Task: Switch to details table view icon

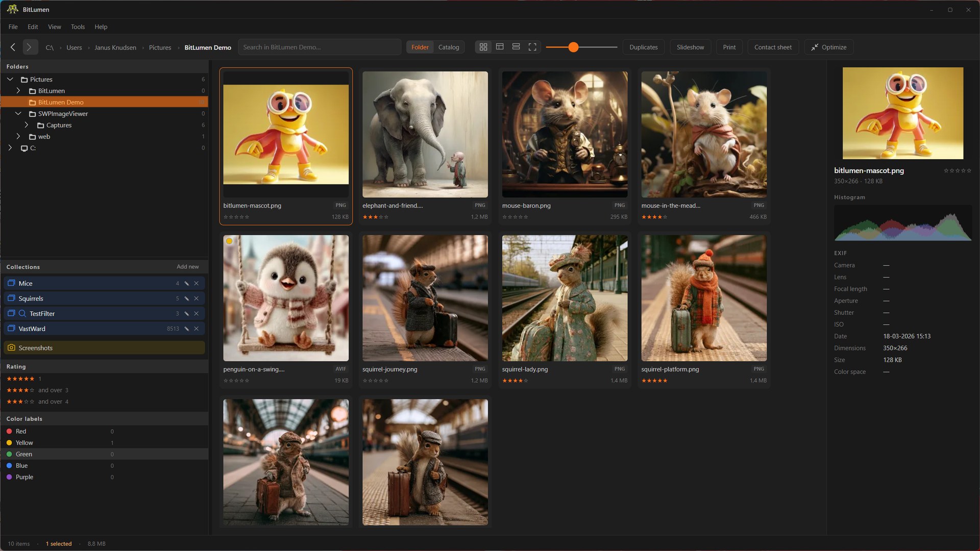Action: 500,47
